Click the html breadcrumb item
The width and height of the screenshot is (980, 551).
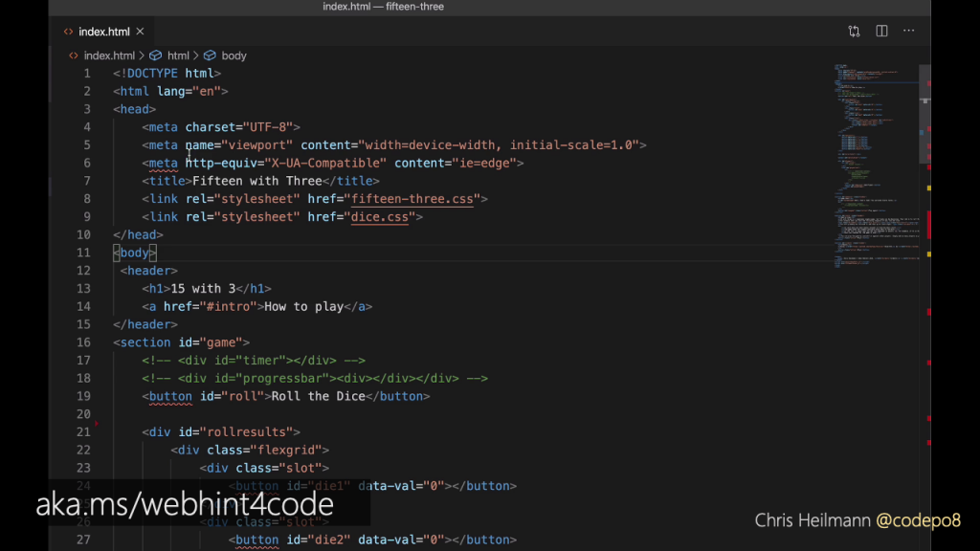(178, 55)
